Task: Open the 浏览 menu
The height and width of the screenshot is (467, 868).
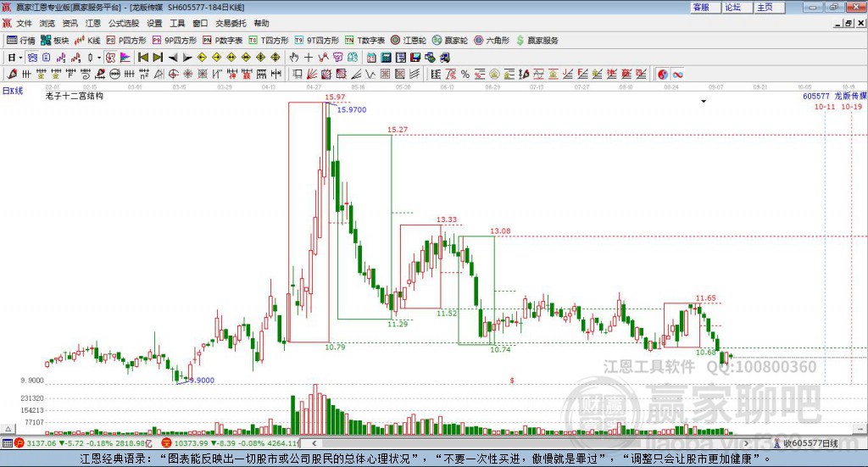Action: (x=47, y=23)
